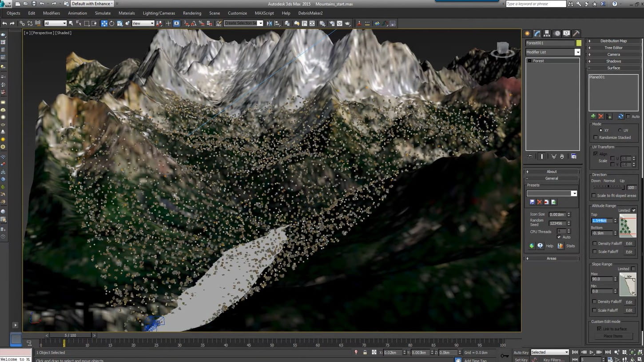Image resolution: width=644 pixels, height=362 pixels.
Task: Click the Place Items button
Action: click(613, 336)
